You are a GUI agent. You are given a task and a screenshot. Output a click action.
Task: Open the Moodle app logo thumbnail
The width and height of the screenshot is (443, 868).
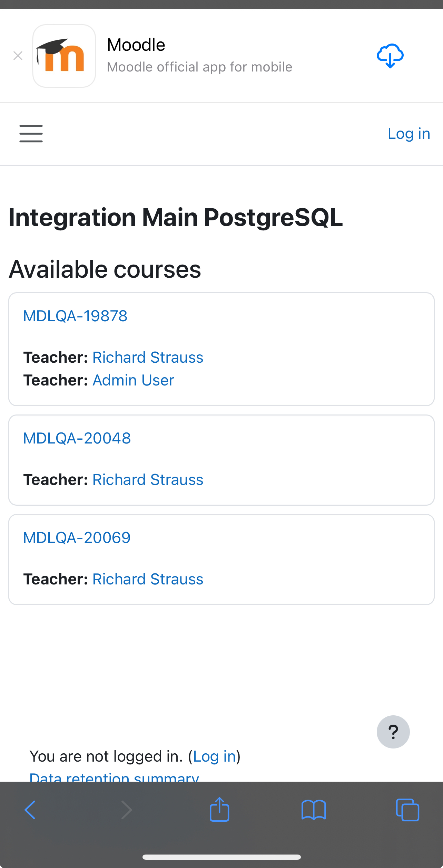point(64,56)
